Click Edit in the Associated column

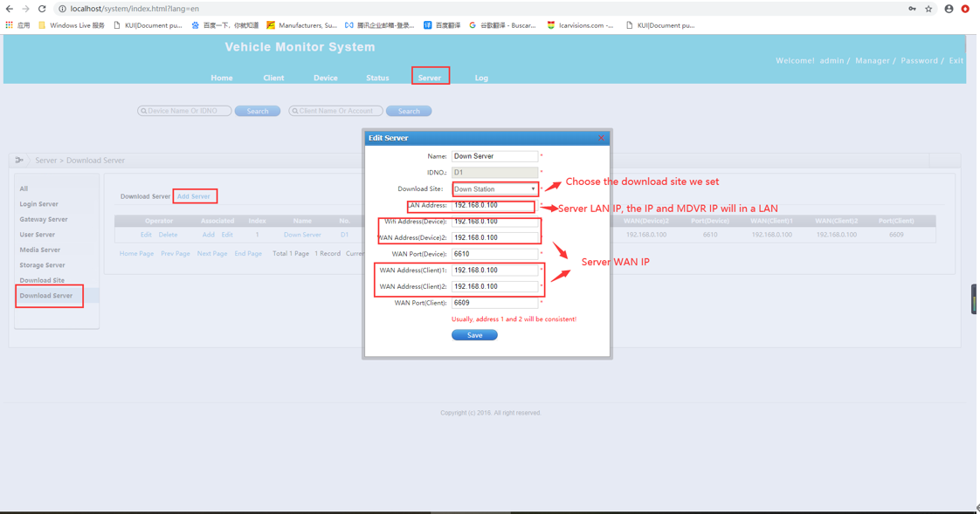pos(227,235)
